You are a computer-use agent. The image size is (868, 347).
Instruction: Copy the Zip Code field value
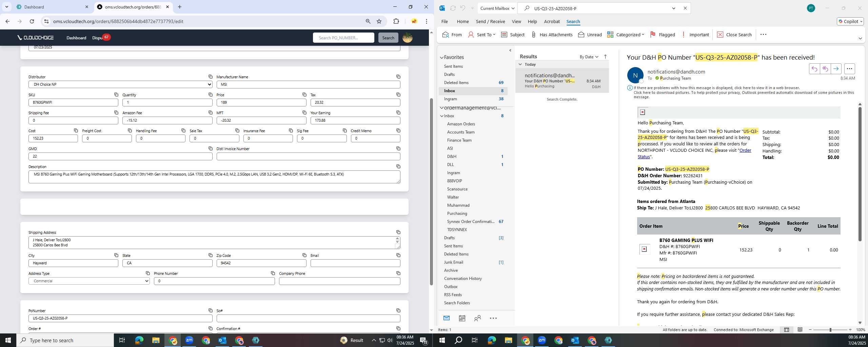(x=304, y=255)
